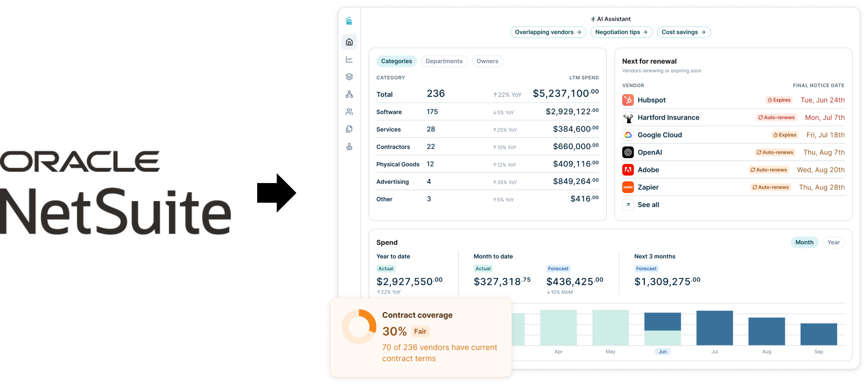
Task: Click the contract coverage donut chart
Action: [x=359, y=327]
